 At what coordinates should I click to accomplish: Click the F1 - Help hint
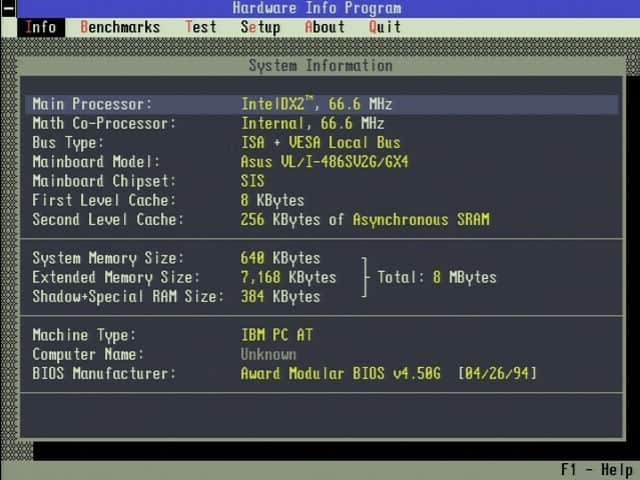pos(596,470)
